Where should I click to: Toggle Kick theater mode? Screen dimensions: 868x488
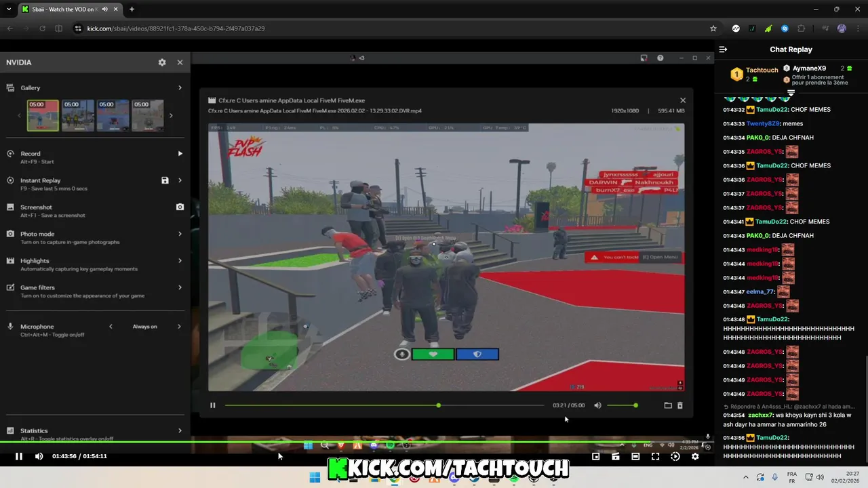tap(635, 456)
